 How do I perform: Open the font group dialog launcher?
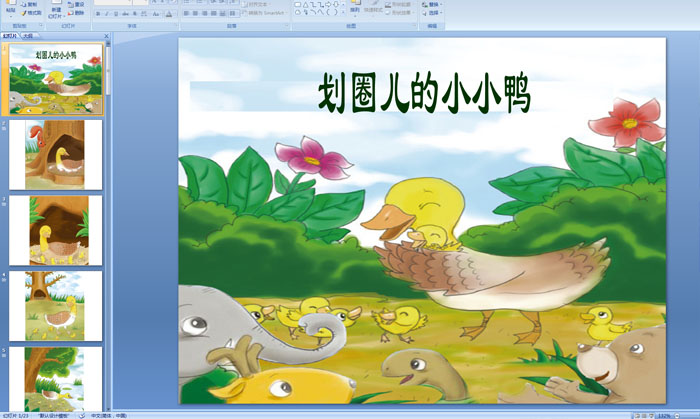tap(176, 25)
